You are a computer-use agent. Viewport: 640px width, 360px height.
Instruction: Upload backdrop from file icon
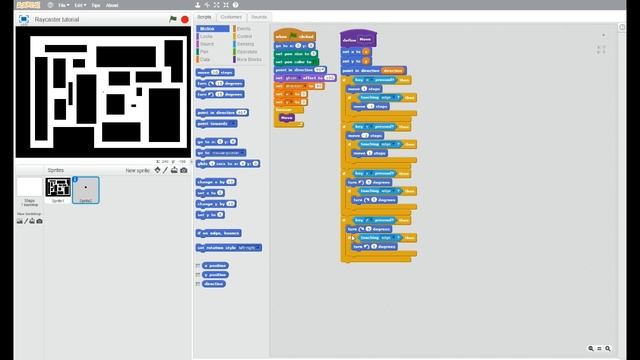pyautogui.click(x=32, y=221)
